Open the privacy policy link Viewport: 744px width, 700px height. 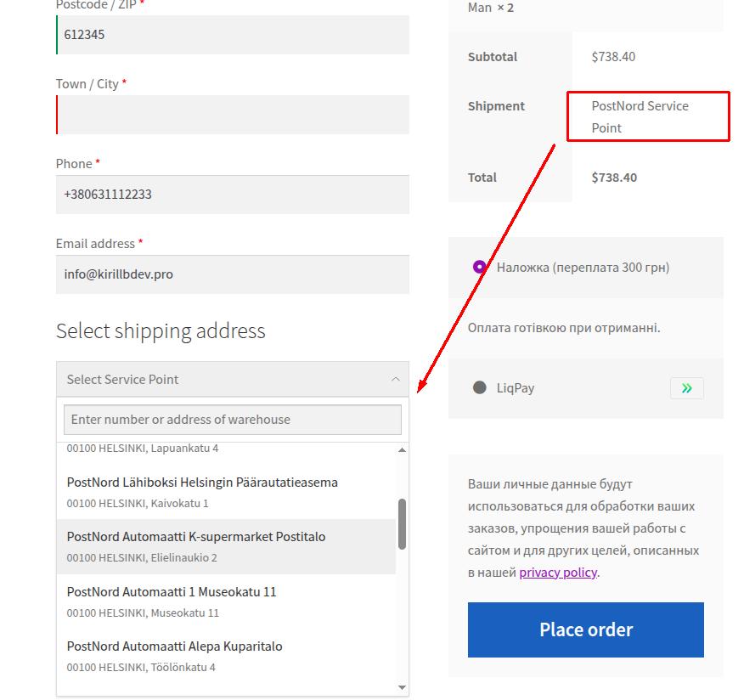click(x=558, y=573)
